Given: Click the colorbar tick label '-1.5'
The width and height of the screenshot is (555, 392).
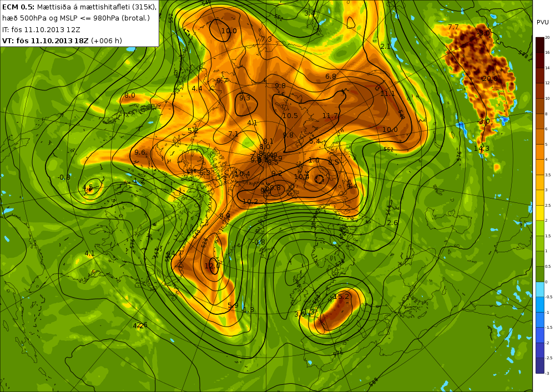Looking at the screenshot, I should coord(549,327).
